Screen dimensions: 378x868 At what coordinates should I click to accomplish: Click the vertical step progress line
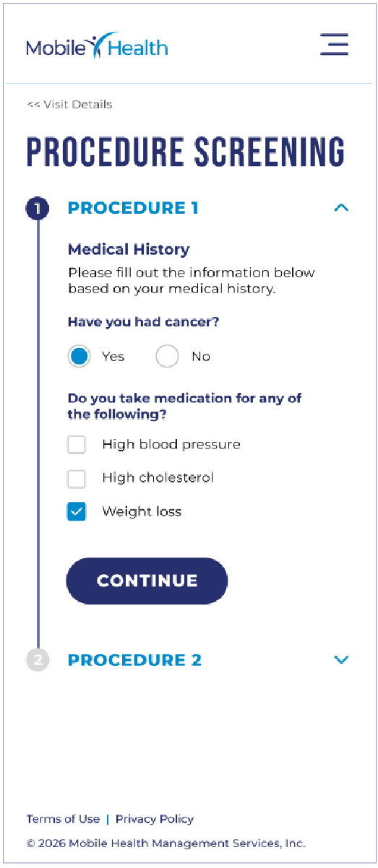pyautogui.click(x=38, y=434)
